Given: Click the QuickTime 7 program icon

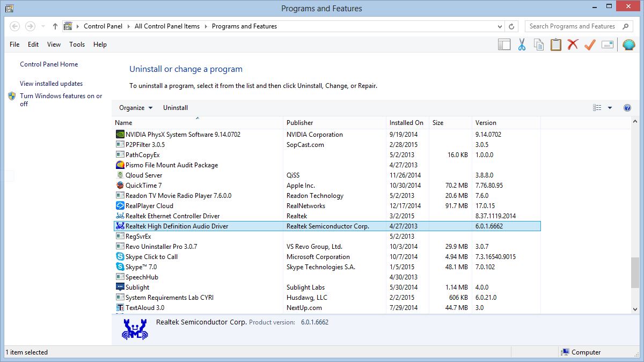Looking at the screenshot, I should [120, 186].
